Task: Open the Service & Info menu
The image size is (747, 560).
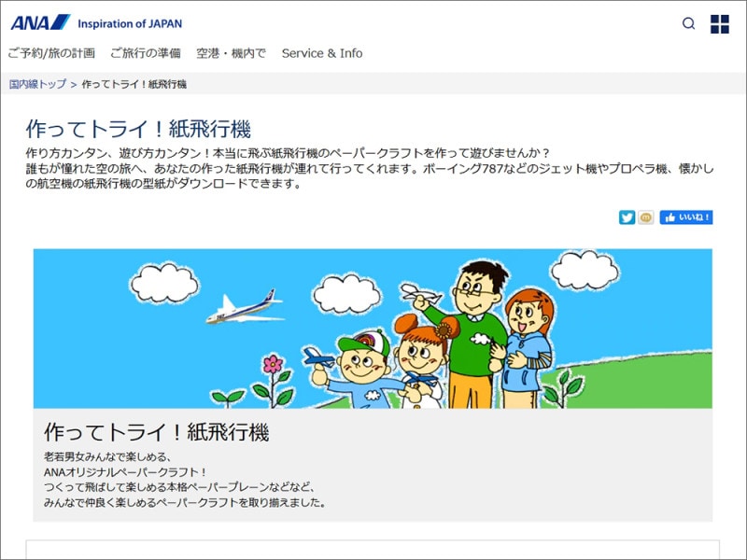Action: click(x=322, y=53)
